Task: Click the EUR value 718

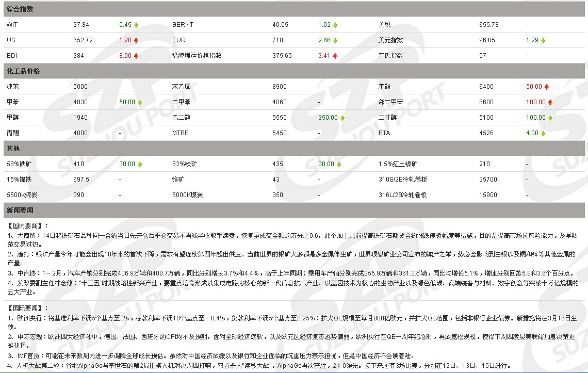Action: pos(277,40)
